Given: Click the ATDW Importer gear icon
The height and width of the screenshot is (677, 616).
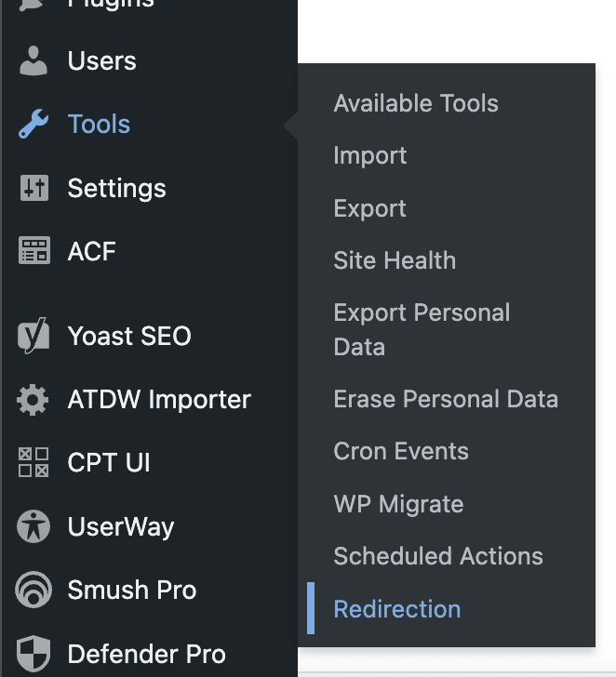Looking at the screenshot, I should coord(33,400).
